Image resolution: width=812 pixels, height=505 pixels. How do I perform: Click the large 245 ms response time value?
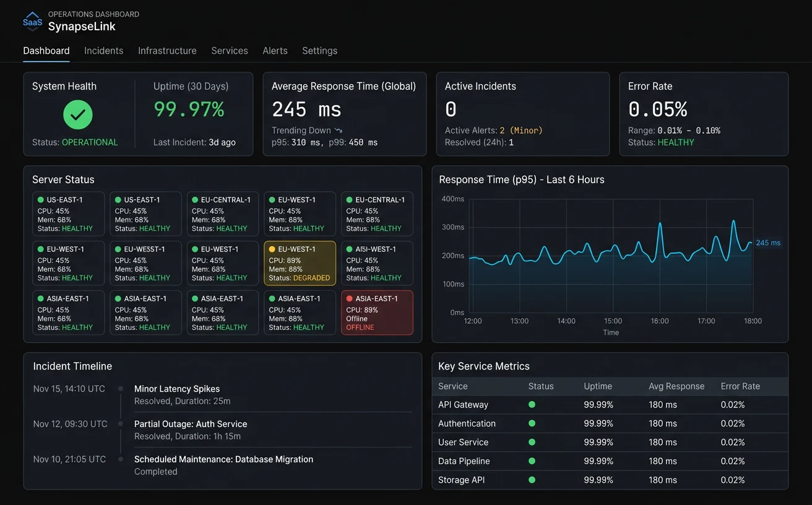click(306, 110)
